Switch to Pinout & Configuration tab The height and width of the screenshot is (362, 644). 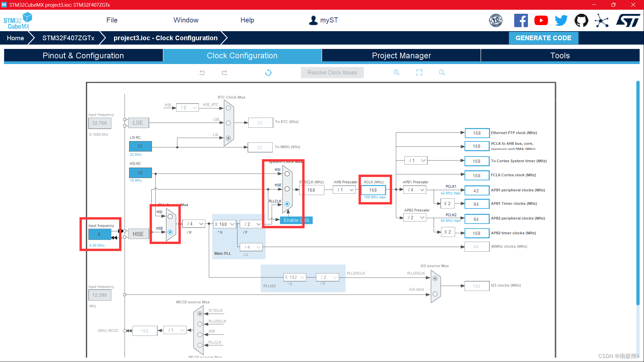coord(83,56)
